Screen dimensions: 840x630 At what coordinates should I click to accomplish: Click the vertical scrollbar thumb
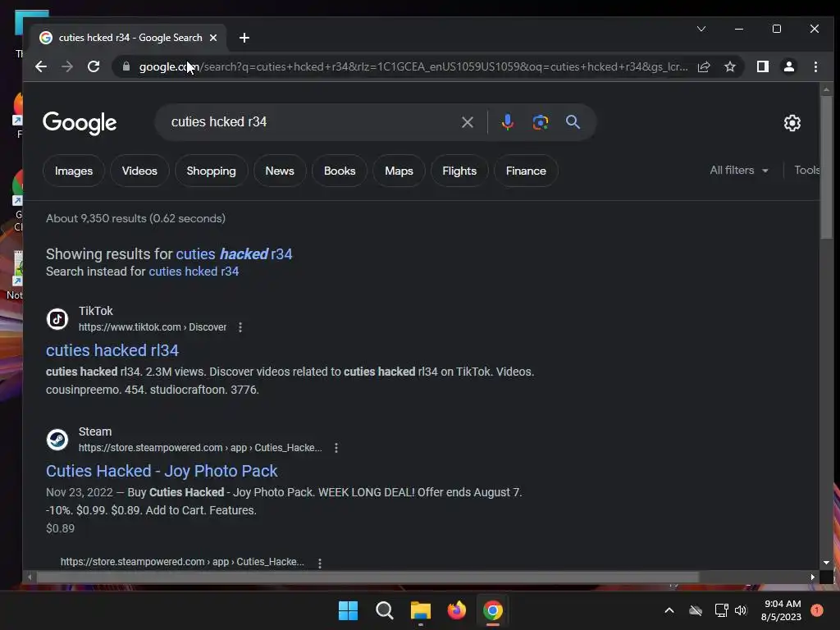(x=826, y=167)
